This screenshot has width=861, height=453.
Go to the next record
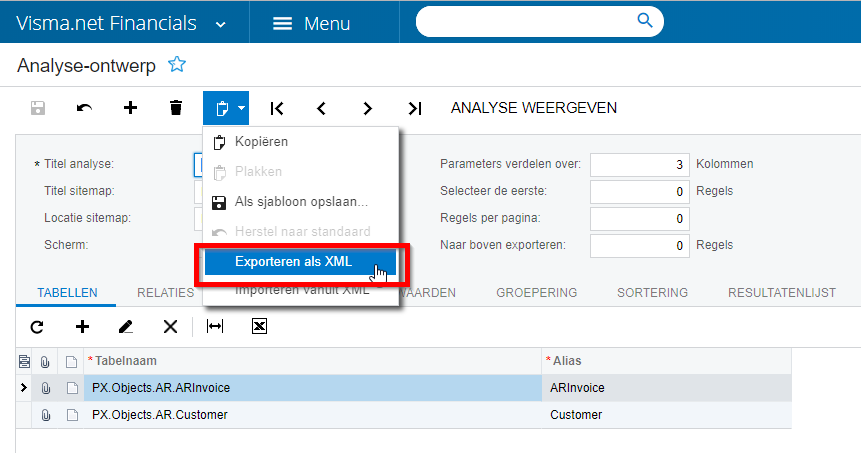[x=368, y=108]
